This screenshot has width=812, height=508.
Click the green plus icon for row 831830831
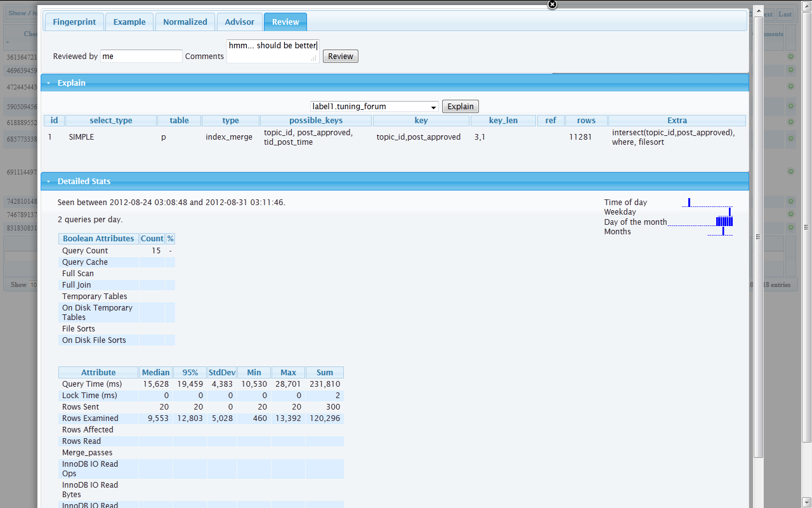(x=791, y=227)
